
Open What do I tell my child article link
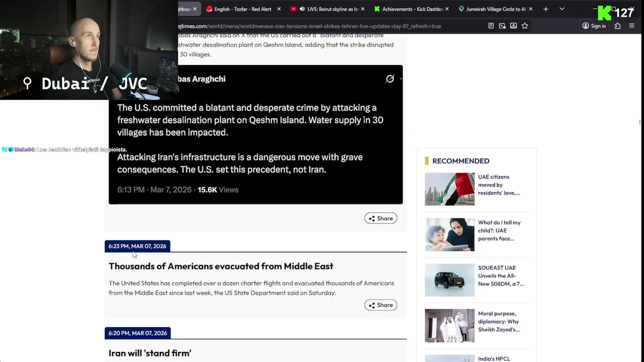499,231
